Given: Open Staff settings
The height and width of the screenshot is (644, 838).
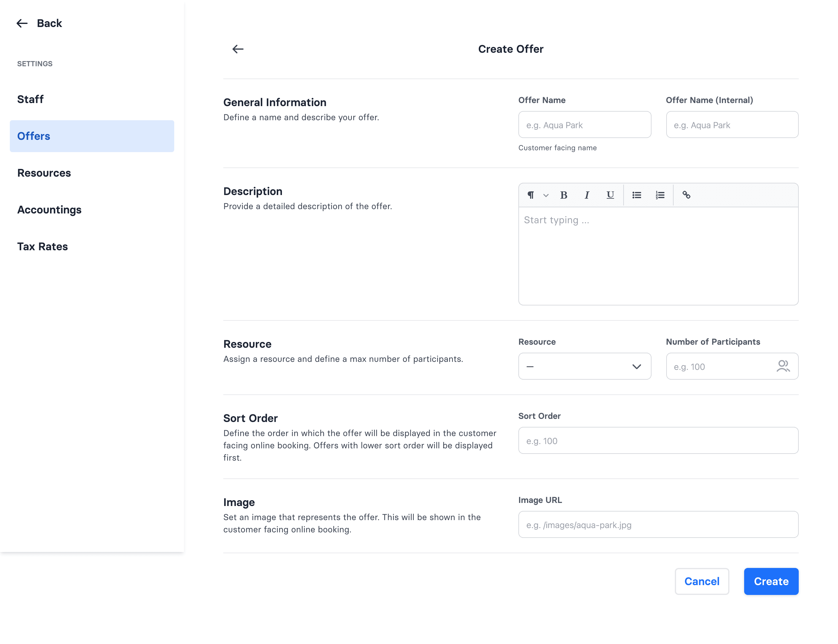Looking at the screenshot, I should pos(92,99).
